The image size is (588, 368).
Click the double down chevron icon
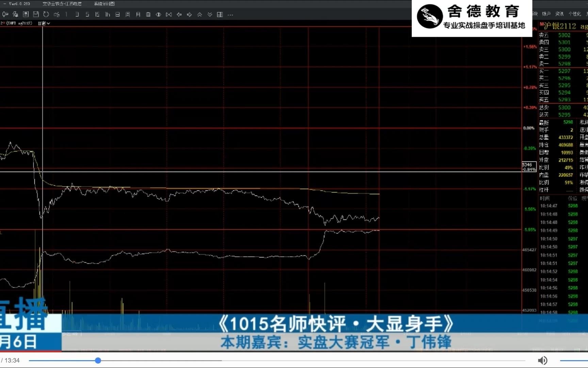pyautogui.click(x=210, y=14)
